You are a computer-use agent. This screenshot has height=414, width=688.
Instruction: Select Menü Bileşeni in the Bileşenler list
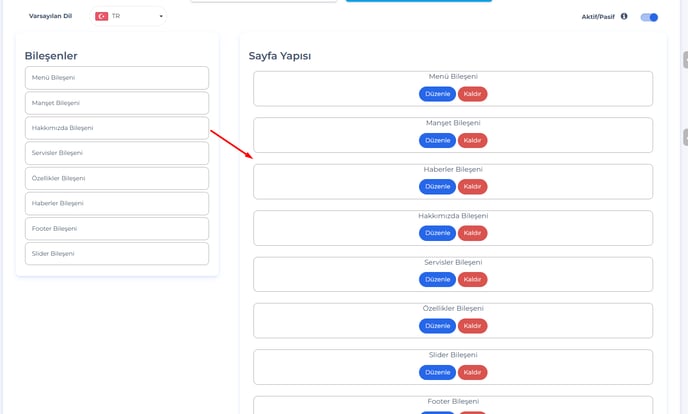(116, 78)
